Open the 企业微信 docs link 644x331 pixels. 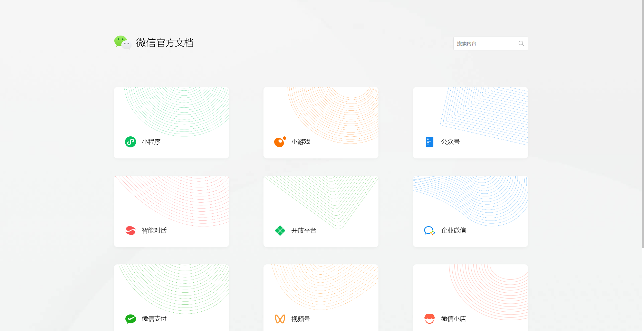coord(453,231)
